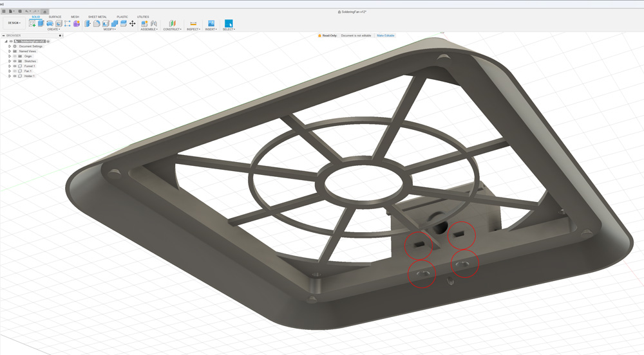Switch to the SHEET METAL tab
Image resolution: width=644 pixels, height=355 pixels.
[97, 17]
